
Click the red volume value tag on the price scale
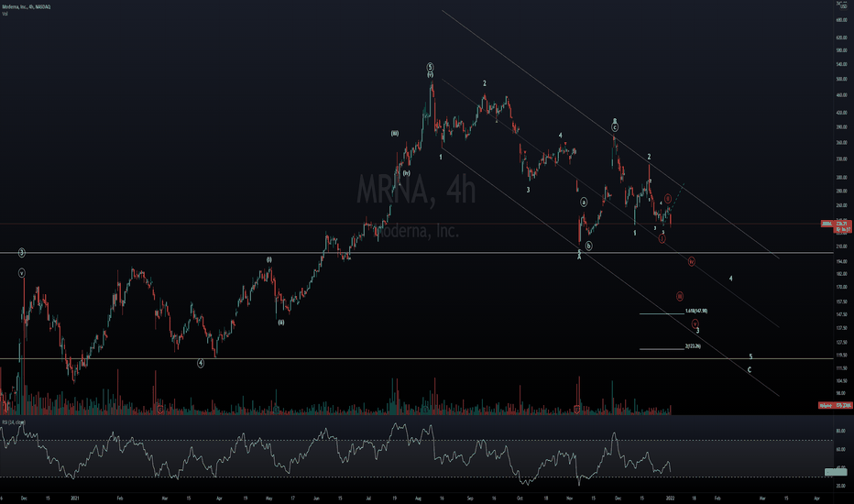(x=835, y=405)
